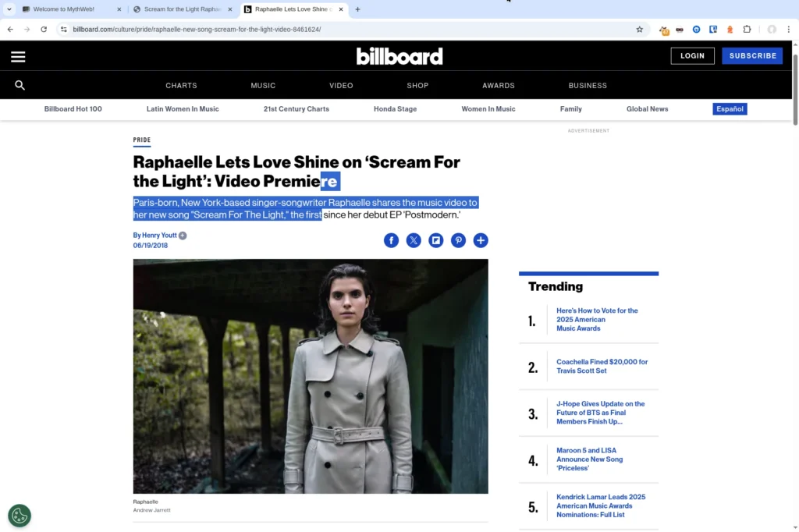The image size is (799, 532).
Task: Go back in browser history
Action: tap(10, 30)
